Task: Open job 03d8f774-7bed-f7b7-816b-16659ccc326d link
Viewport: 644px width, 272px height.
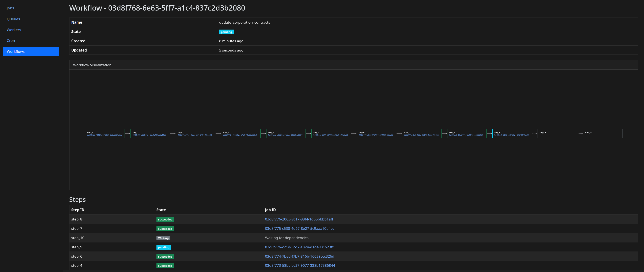Action: click(x=299, y=256)
